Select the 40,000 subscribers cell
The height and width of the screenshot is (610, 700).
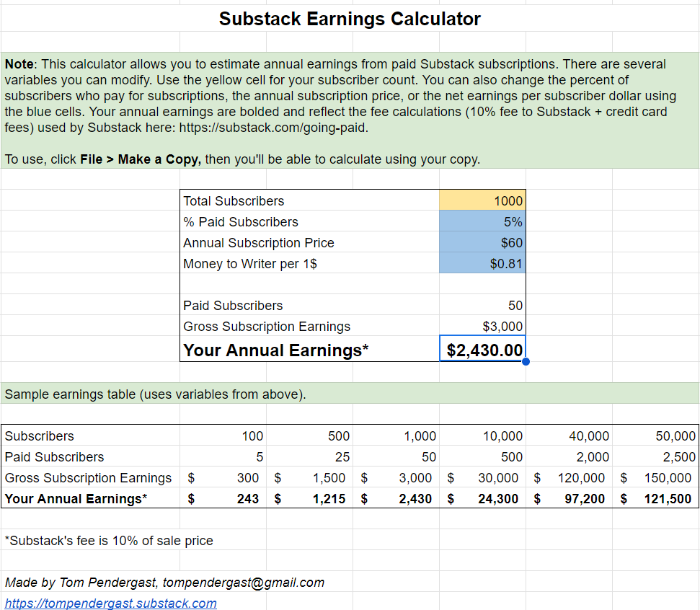[570, 436]
